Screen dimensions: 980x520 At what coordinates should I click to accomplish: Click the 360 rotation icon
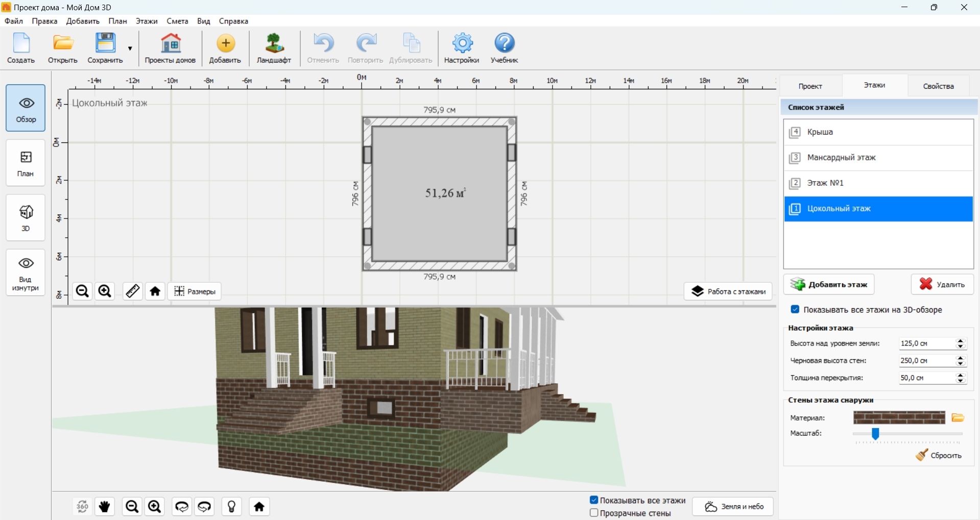[x=82, y=507]
